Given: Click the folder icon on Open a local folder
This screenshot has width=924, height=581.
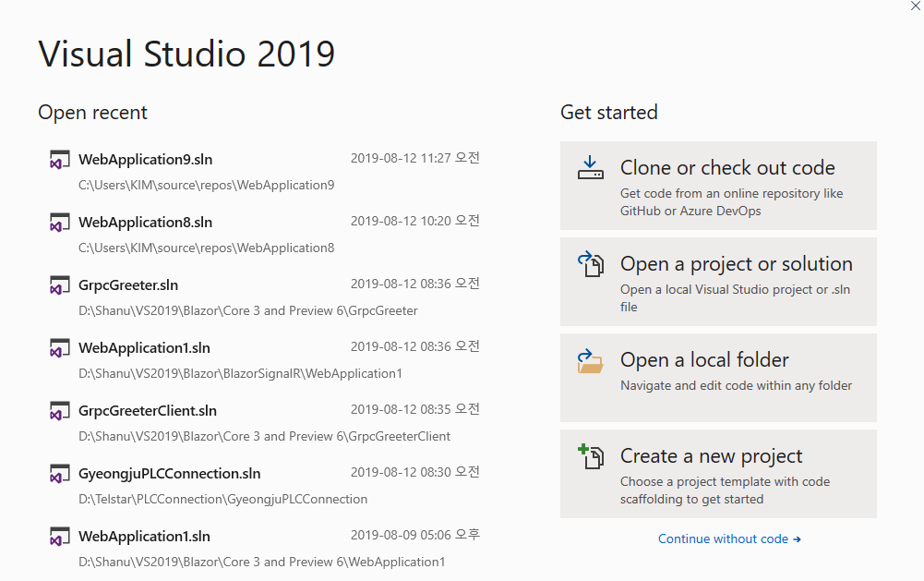Looking at the screenshot, I should [591, 361].
